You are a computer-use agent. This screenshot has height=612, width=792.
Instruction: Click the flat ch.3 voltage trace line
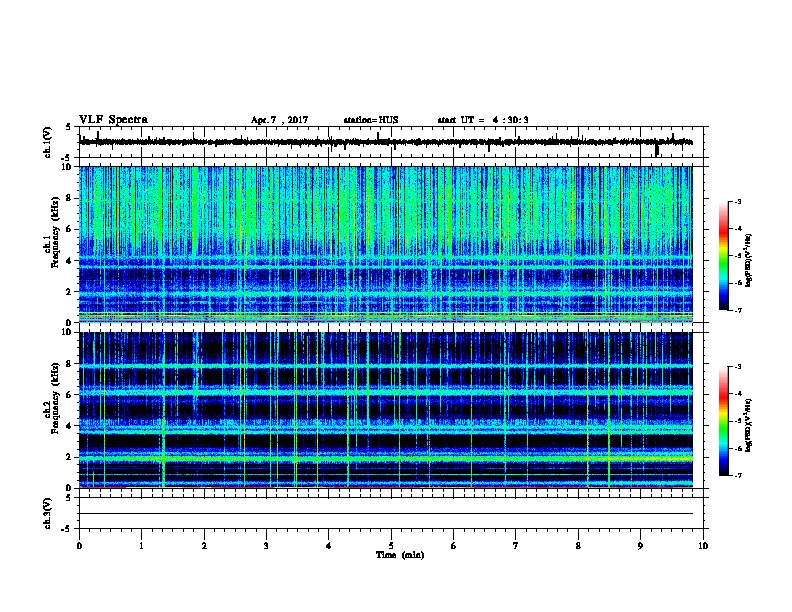coord(386,514)
